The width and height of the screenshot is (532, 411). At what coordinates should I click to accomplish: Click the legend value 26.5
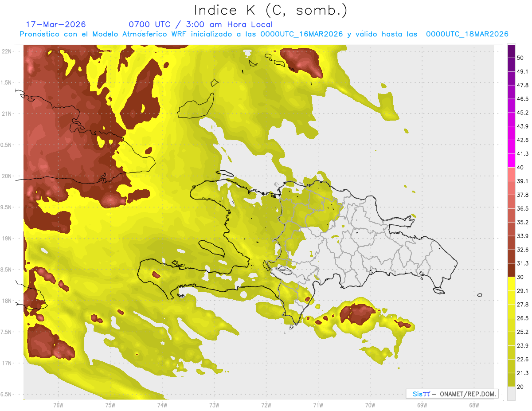523,318
